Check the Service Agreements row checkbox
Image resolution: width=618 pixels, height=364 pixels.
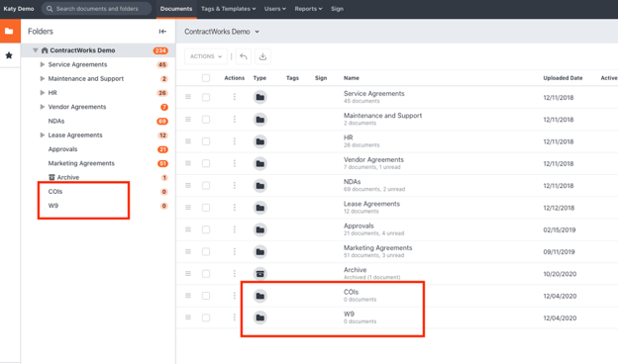pyautogui.click(x=206, y=97)
